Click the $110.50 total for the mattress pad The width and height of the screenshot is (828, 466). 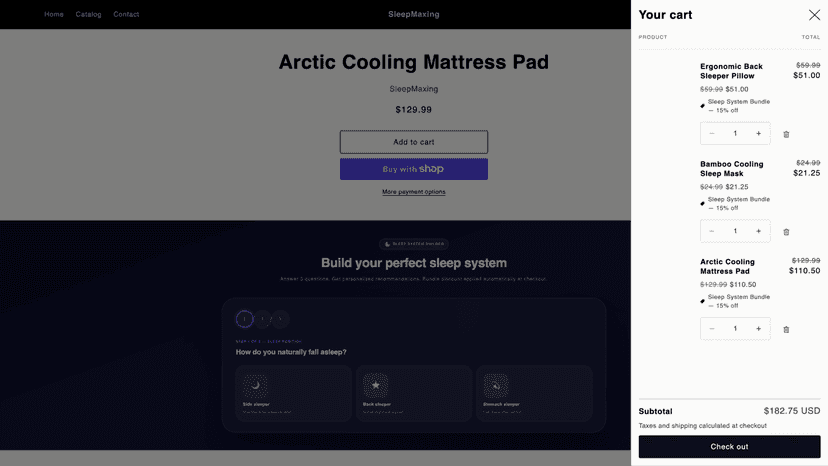click(804, 271)
